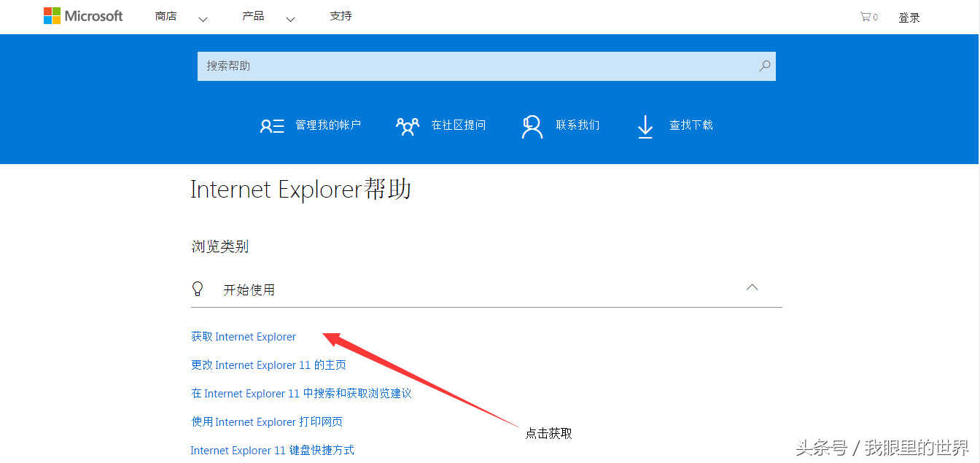Expand the 商店 dropdown chevron
The height and width of the screenshot is (463, 980).
tap(203, 20)
